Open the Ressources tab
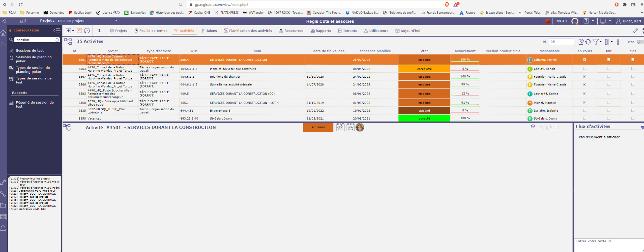This screenshot has height=252, width=644. pos(291,30)
